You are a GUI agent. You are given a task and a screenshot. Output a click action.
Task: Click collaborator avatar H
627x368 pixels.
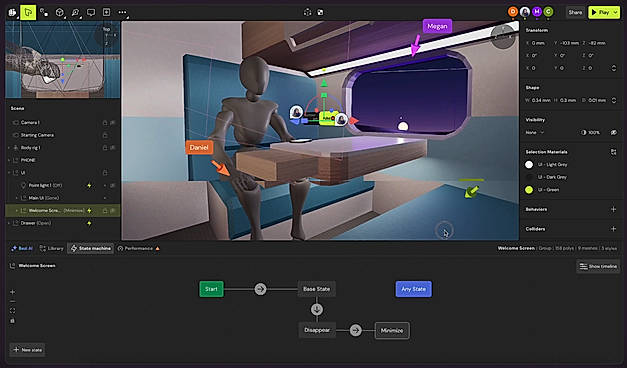537,12
